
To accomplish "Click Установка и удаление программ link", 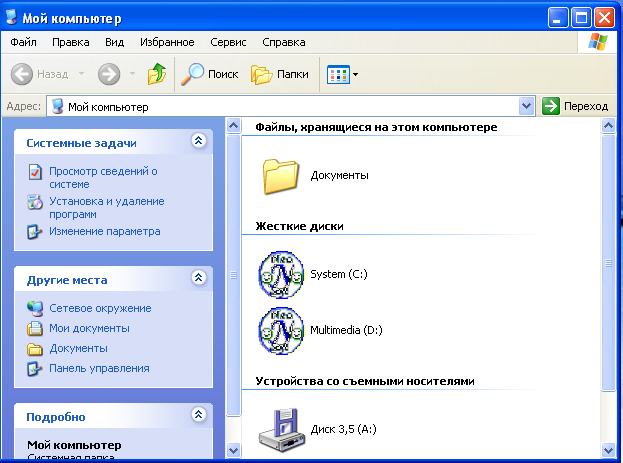I will pyautogui.click(x=106, y=207).
